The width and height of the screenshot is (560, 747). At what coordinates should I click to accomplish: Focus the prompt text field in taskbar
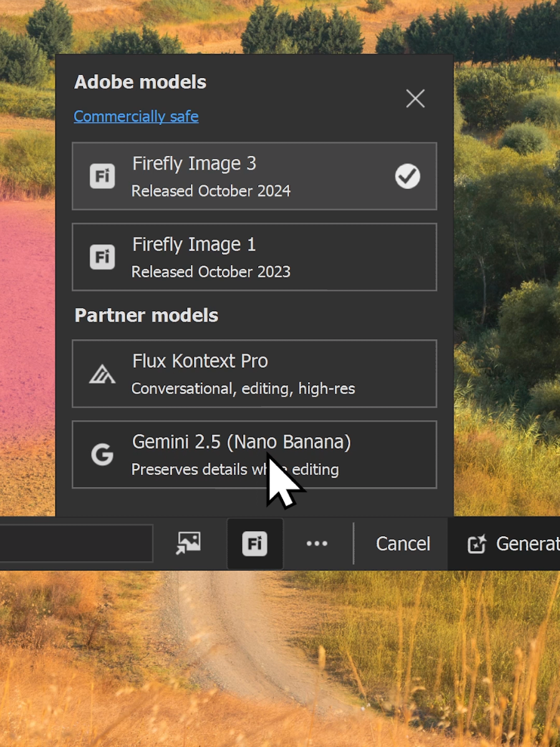tap(76, 544)
